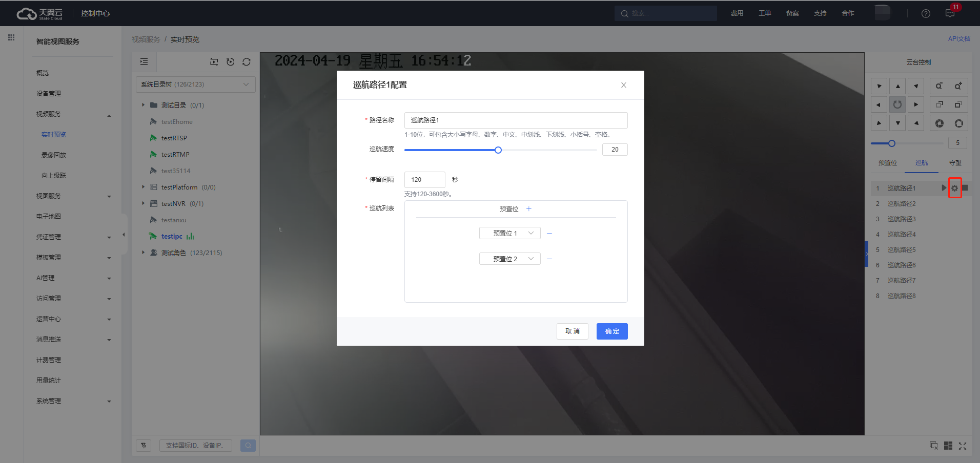Image resolution: width=980 pixels, height=463 pixels.
Task: Expand the testPlatform tree node
Action: pos(143,187)
